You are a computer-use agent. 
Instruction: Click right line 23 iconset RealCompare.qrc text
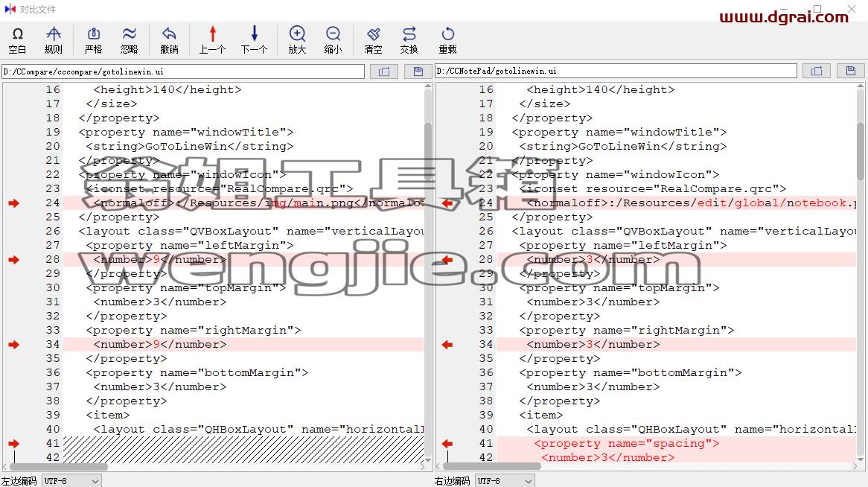click(x=652, y=189)
